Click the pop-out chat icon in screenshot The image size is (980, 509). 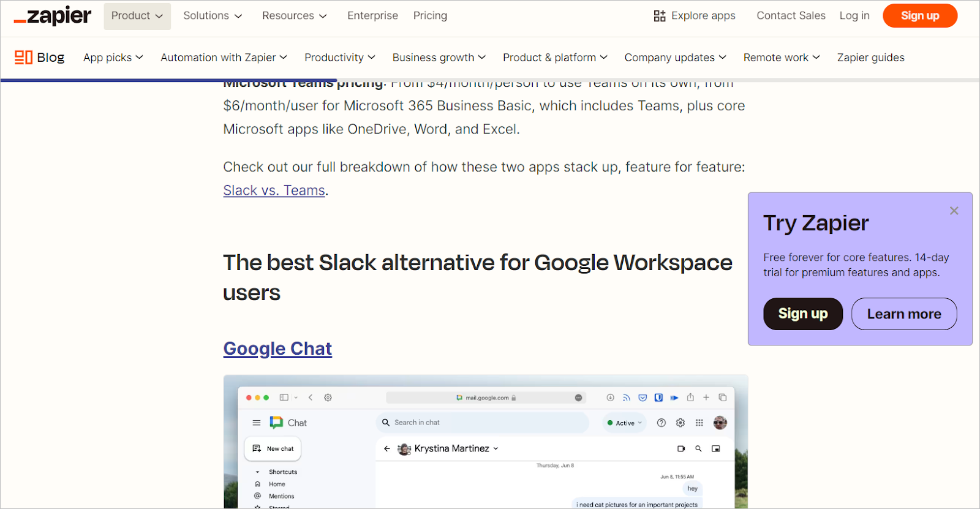tap(716, 448)
